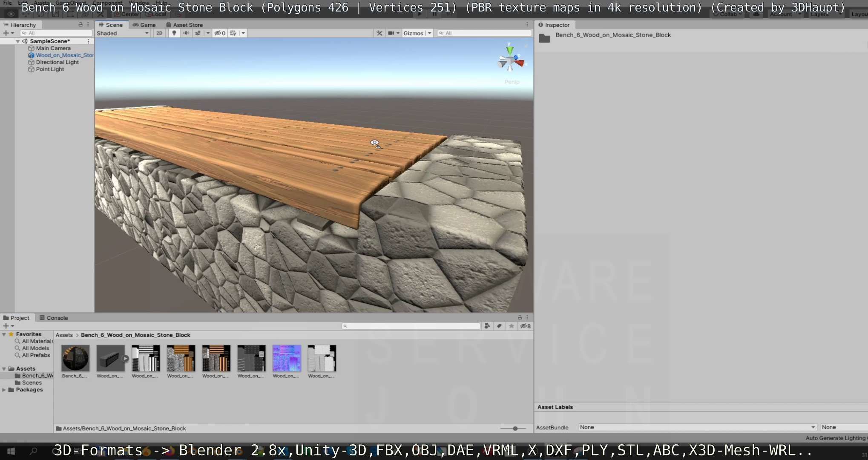This screenshot has width=868, height=460.
Task: Collapse the Favorites section
Action: (x=4, y=334)
